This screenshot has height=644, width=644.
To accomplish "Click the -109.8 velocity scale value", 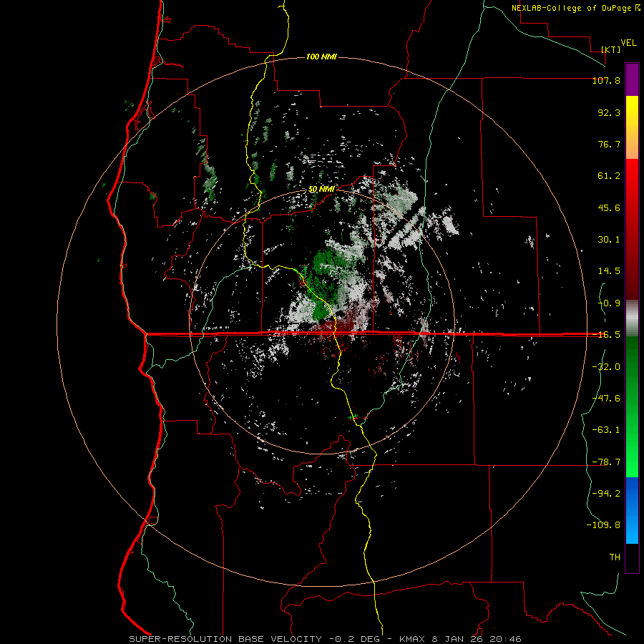I will (x=603, y=525).
